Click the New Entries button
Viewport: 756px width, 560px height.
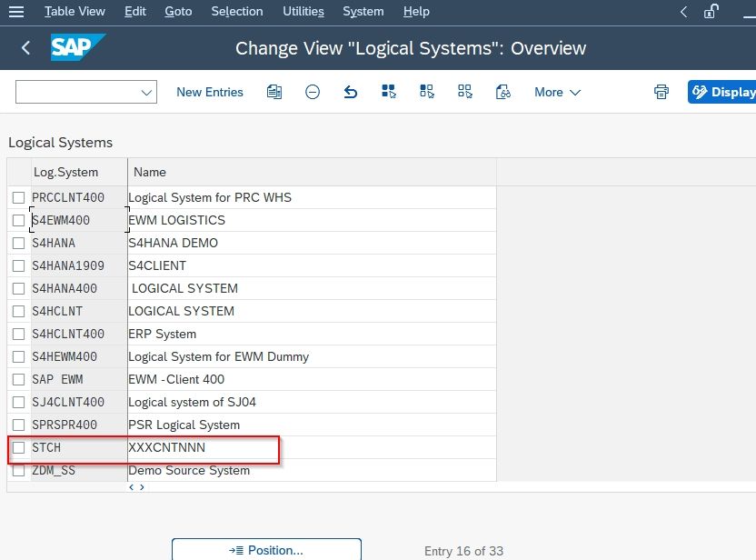point(210,92)
